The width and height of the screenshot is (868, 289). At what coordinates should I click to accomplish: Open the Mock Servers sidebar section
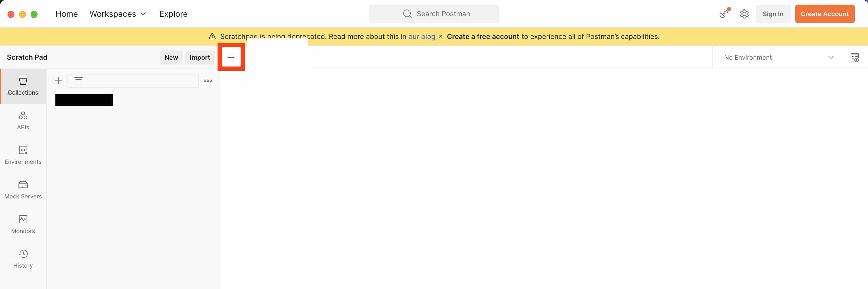point(23,190)
